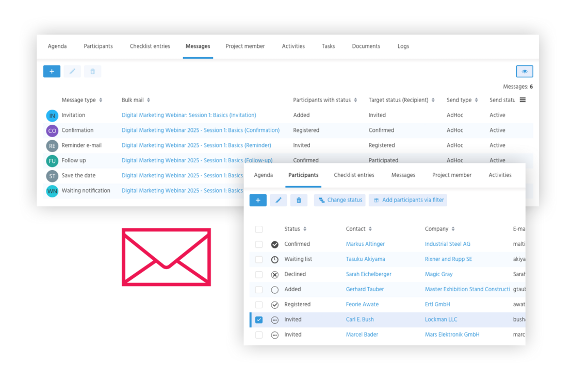588x367 pixels.
Task: Open the Documents tab
Action: pyautogui.click(x=366, y=46)
